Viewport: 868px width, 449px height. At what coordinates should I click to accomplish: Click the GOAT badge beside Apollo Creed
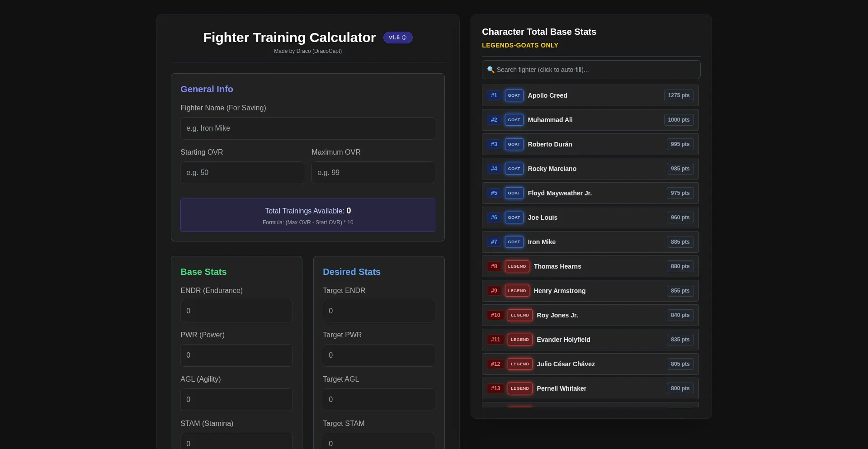[x=514, y=95]
